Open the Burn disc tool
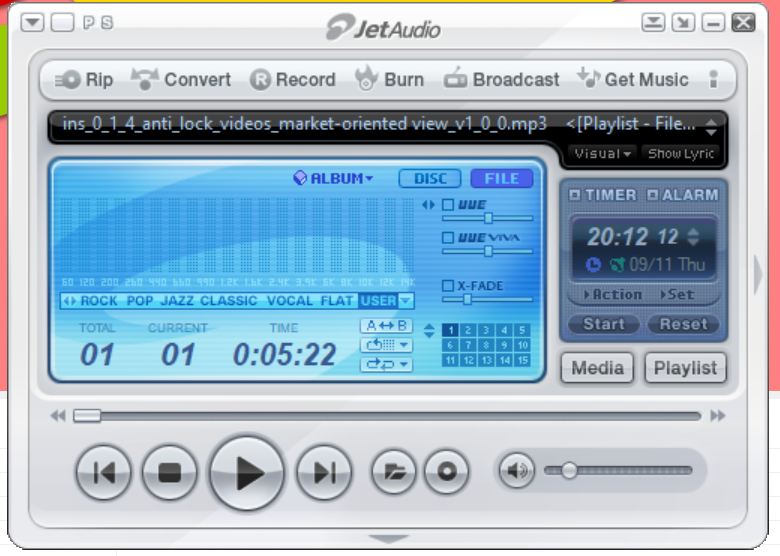 click(390, 80)
